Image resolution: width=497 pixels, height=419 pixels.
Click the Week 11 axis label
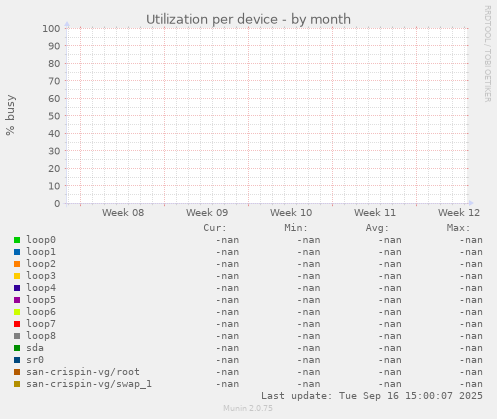[x=375, y=213]
